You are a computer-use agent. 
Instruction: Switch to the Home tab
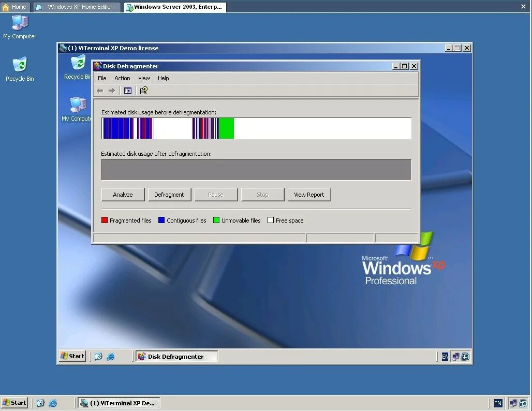pyautogui.click(x=16, y=7)
